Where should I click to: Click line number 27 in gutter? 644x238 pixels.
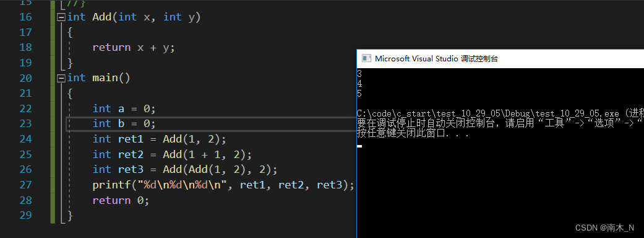(x=25, y=185)
